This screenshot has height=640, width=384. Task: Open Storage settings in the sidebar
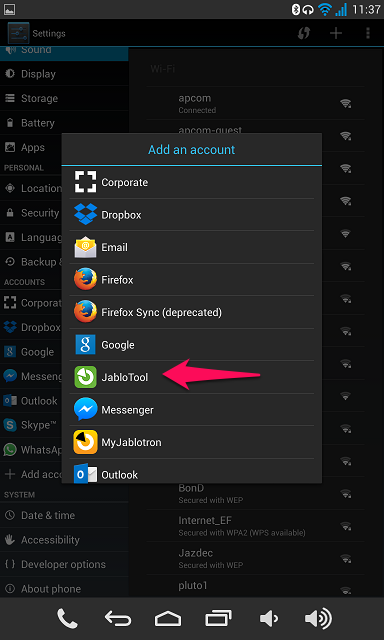click(x=64, y=98)
